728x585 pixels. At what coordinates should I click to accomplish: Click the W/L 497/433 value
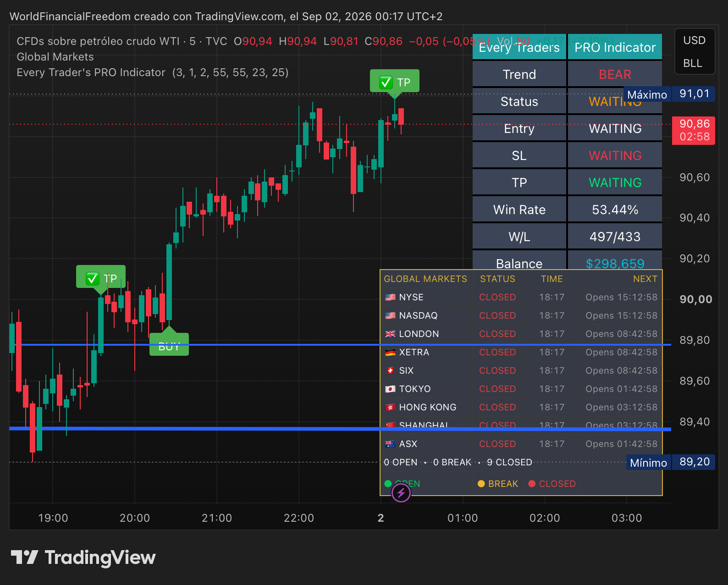coord(615,237)
